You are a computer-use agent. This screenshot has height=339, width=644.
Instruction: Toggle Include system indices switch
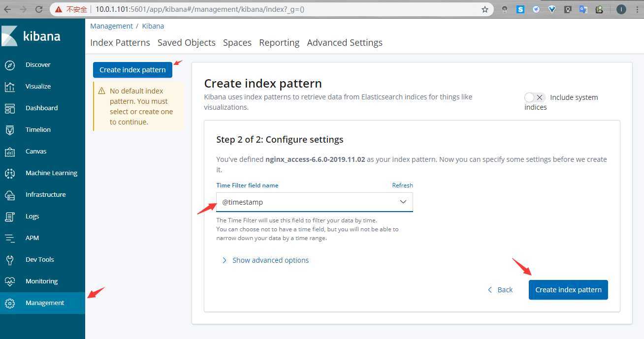[535, 97]
